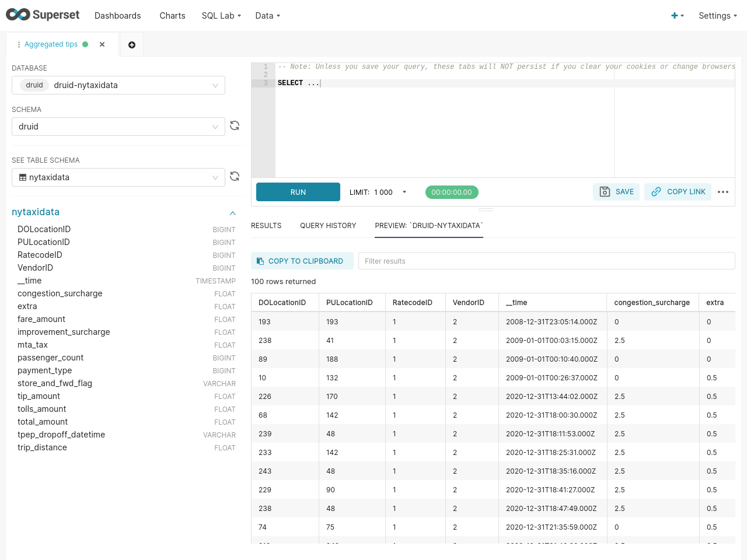This screenshot has width=747, height=560.
Task: Save the current query
Action: 616,192
